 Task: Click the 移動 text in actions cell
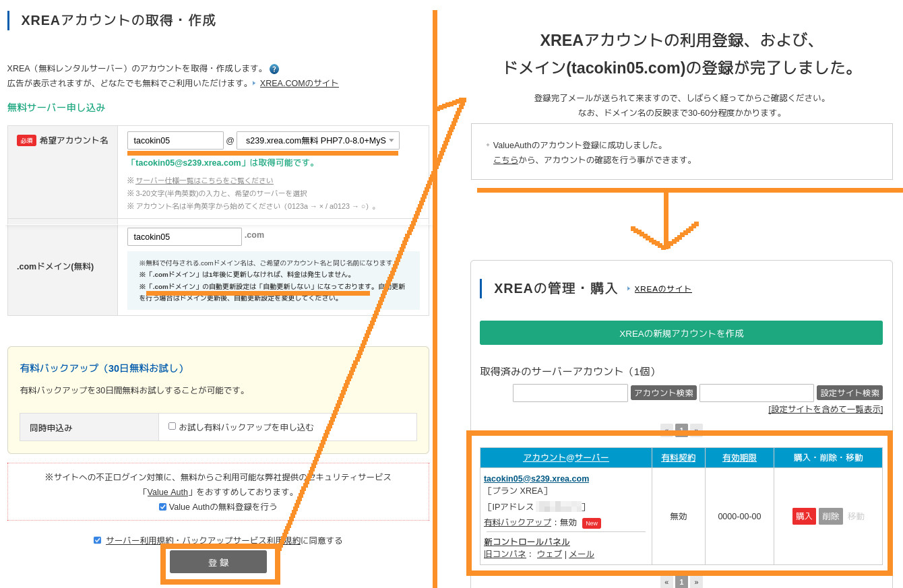pyautogui.click(x=856, y=516)
